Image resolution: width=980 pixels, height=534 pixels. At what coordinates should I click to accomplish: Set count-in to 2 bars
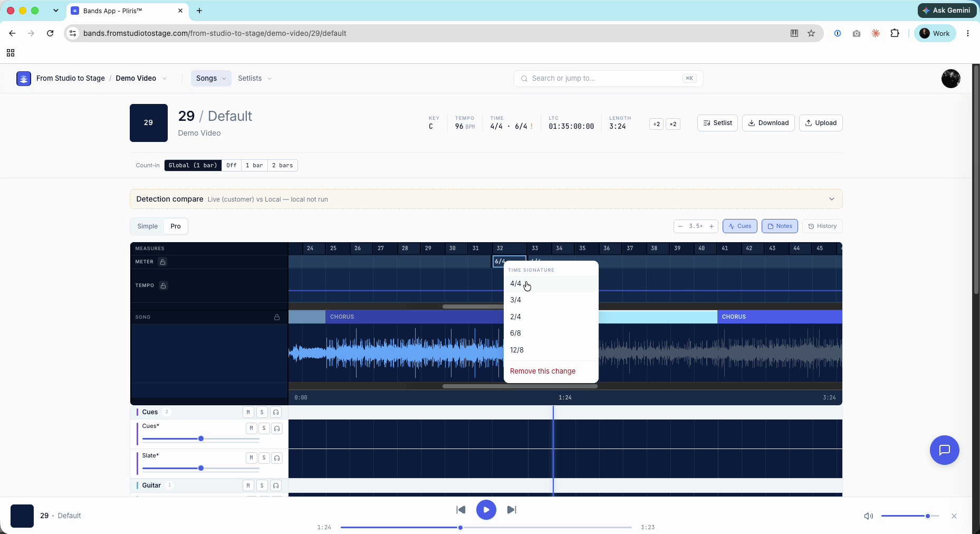pyautogui.click(x=283, y=166)
